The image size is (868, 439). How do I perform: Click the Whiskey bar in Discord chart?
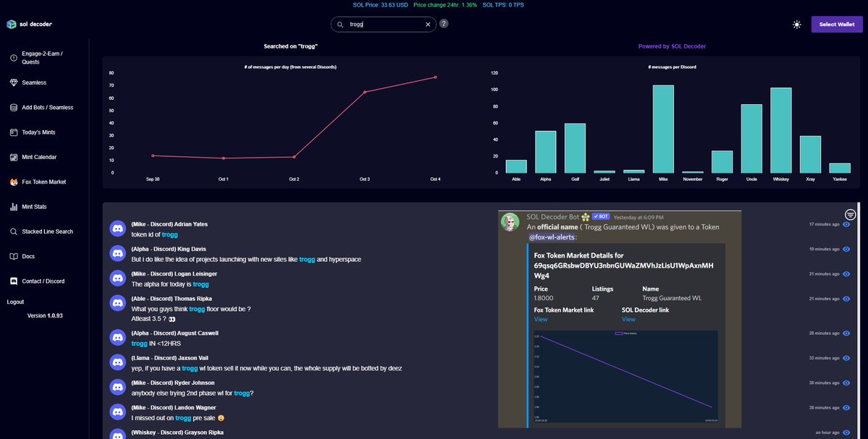pos(781,130)
